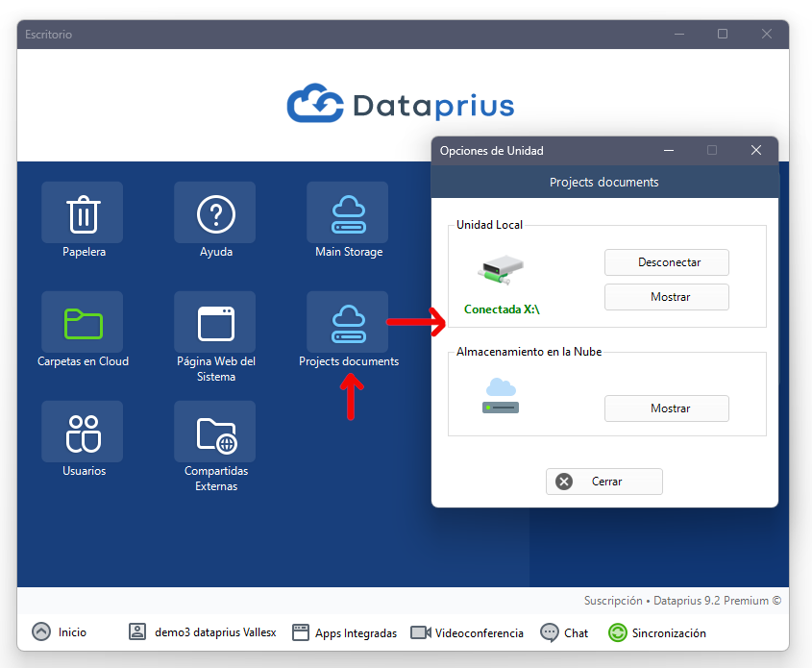Open the Usuarios icon
The image size is (812, 668).
[x=83, y=433]
